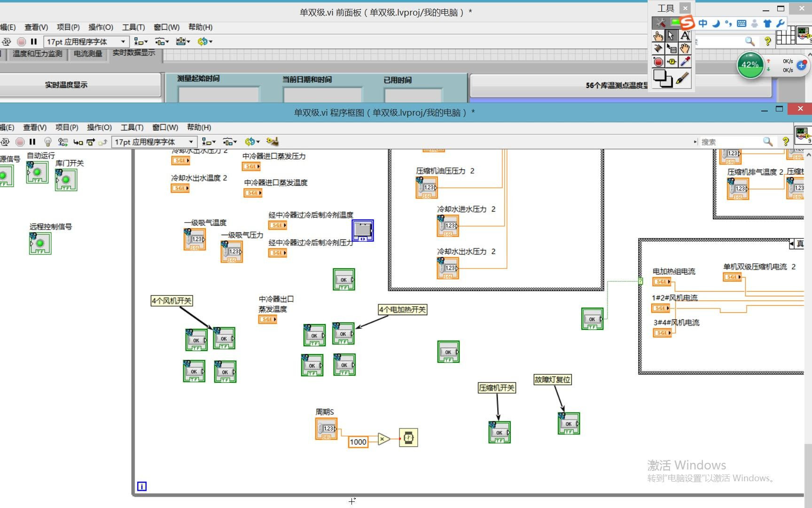Viewport: 812px width, 508px height.
Task: Click Clean Up Diagram broom icon
Action: click(272, 141)
